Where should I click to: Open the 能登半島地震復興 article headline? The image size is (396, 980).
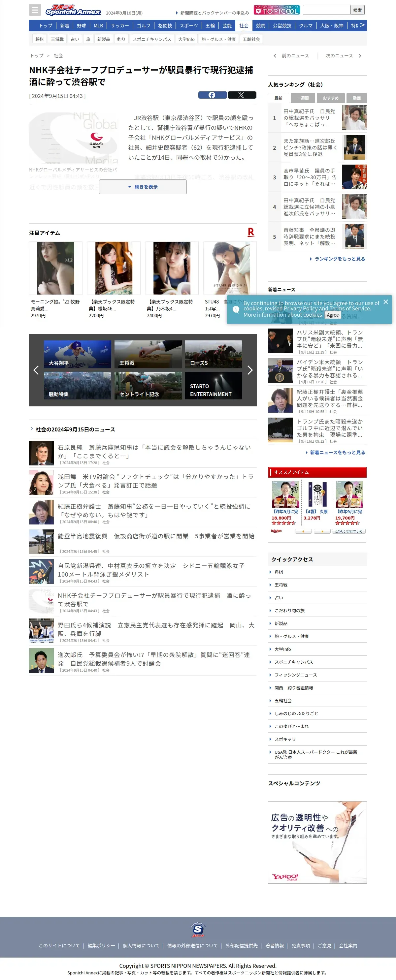(x=156, y=536)
